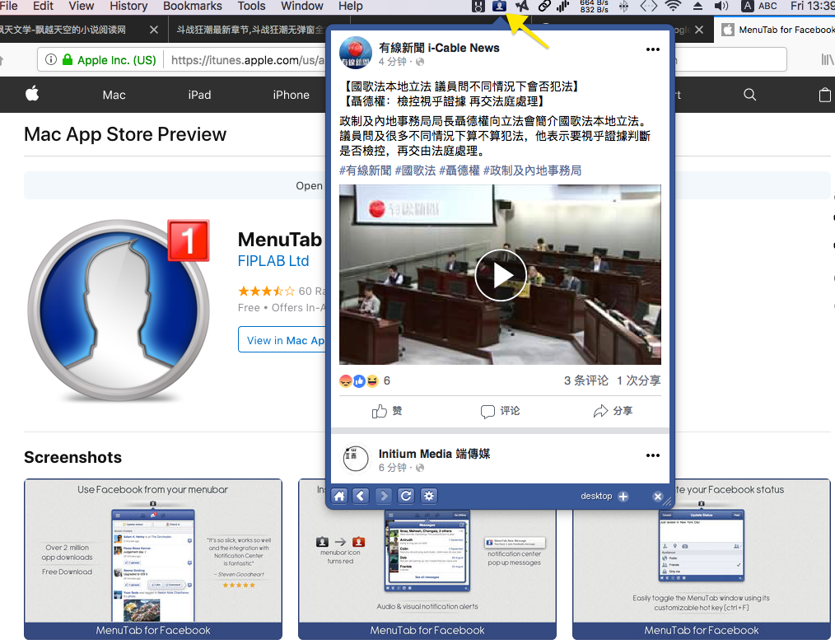Viewport: 835px width, 644px height.
Task: Open the Help menu
Action: 351,6
